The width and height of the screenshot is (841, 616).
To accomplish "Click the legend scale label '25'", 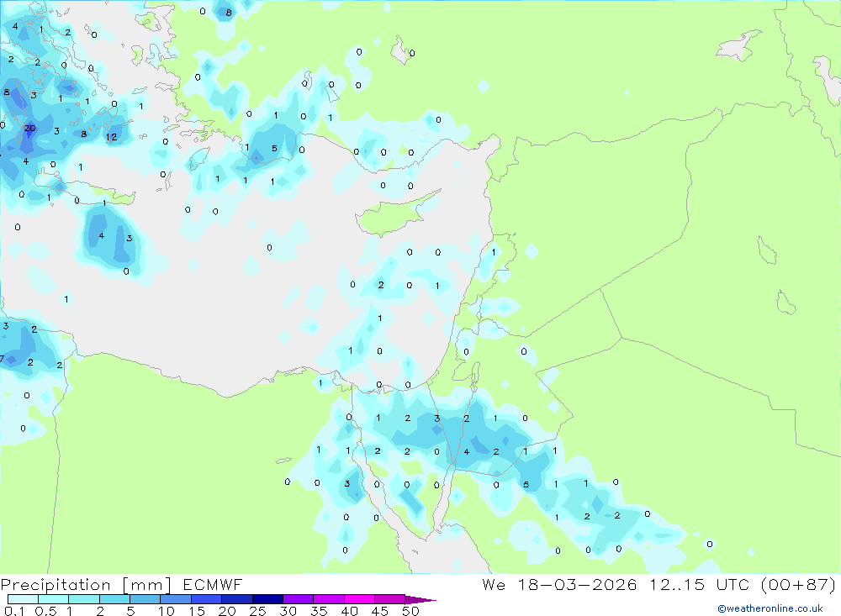I will point(258,611).
